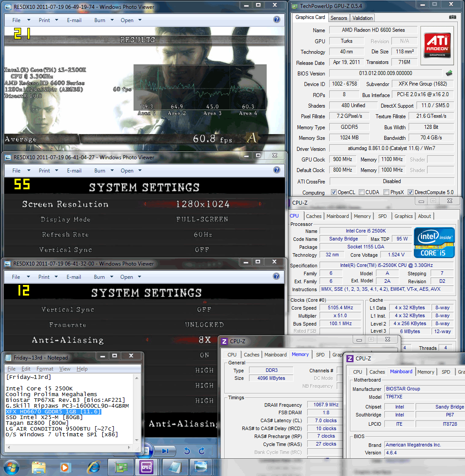465x476 pixels.
Task: Open the Help menu in Notepad
Action: 82,368
